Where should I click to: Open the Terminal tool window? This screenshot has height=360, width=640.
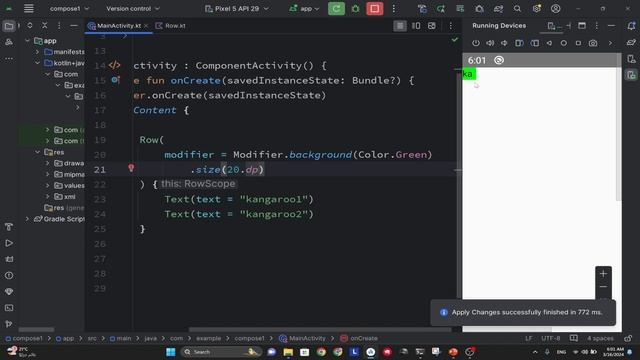[9, 308]
